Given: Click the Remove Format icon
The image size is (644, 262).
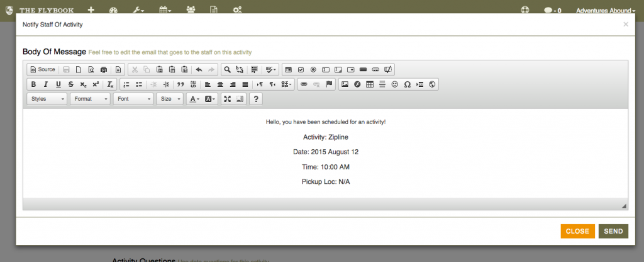Looking at the screenshot, I should [110, 84].
